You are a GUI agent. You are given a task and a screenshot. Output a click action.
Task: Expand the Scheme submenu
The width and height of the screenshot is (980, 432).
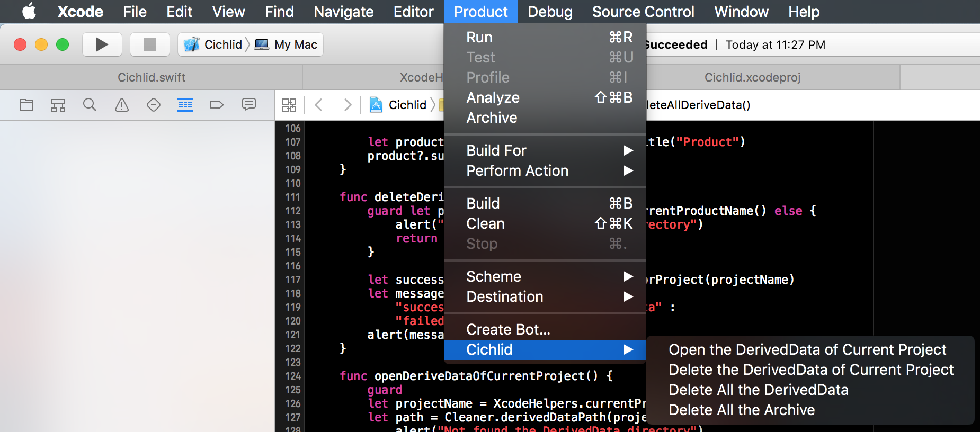(545, 276)
